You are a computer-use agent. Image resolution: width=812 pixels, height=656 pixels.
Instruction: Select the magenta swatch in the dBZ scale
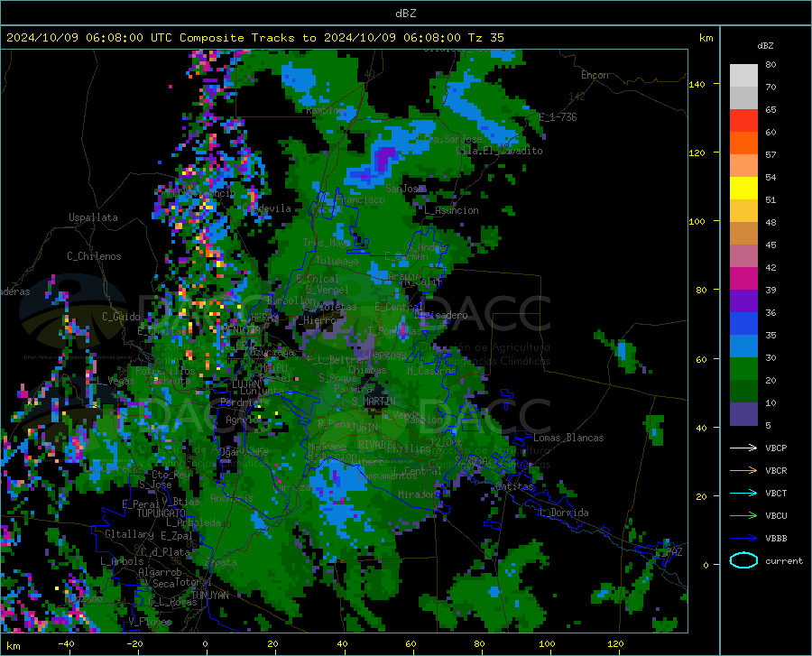743,279
